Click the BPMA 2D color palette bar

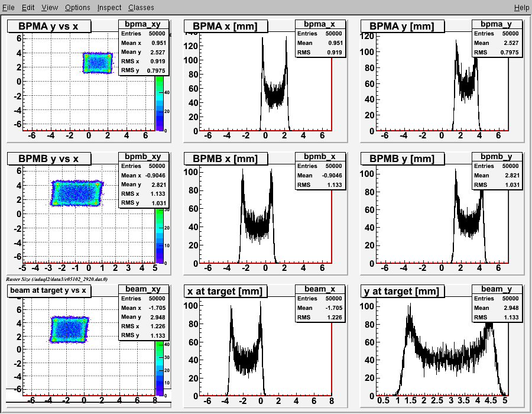pos(160,103)
